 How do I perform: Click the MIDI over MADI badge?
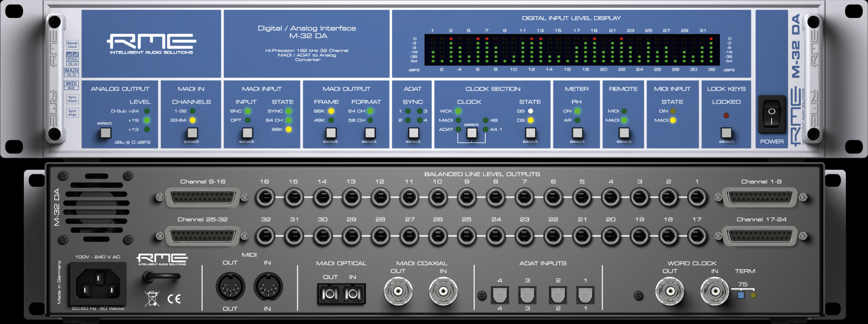tap(72, 85)
